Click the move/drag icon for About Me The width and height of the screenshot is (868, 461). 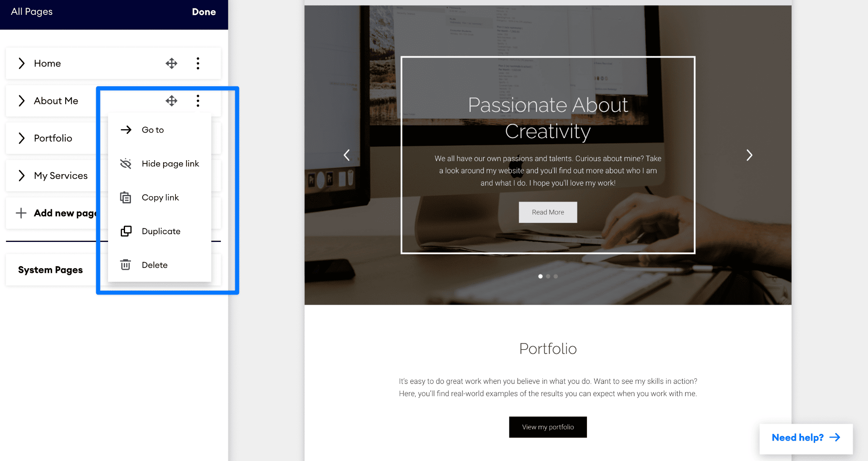click(x=172, y=100)
